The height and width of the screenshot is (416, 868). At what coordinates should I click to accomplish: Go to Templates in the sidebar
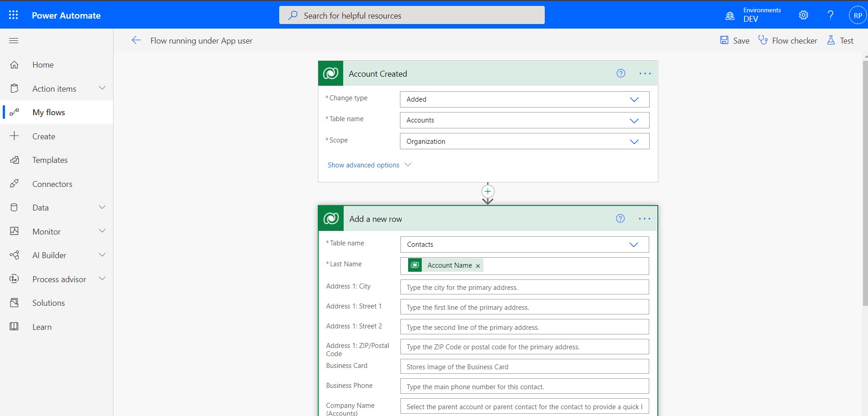tap(50, 160)
